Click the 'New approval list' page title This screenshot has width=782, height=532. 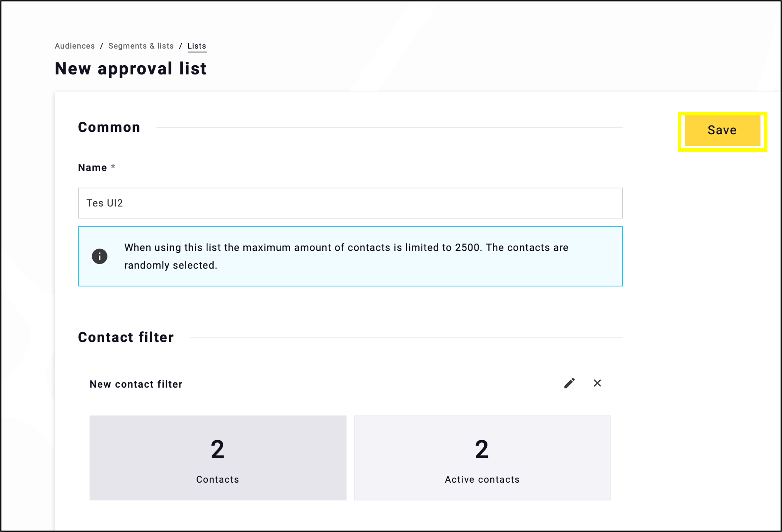click(x=131, y=69)
